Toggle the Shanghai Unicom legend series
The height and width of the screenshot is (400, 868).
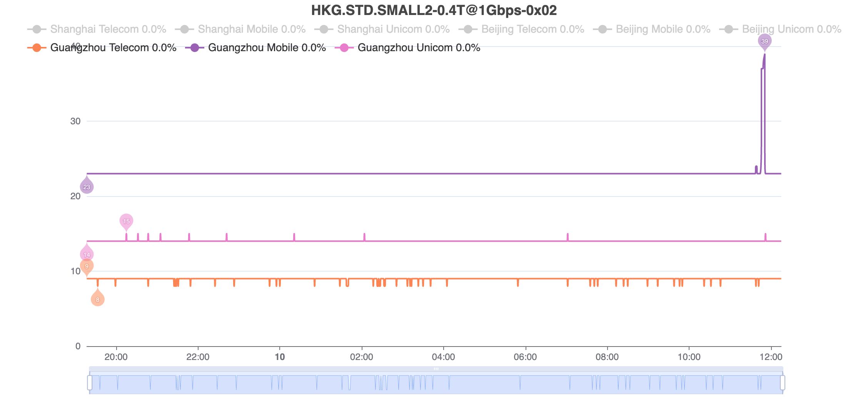382,29
